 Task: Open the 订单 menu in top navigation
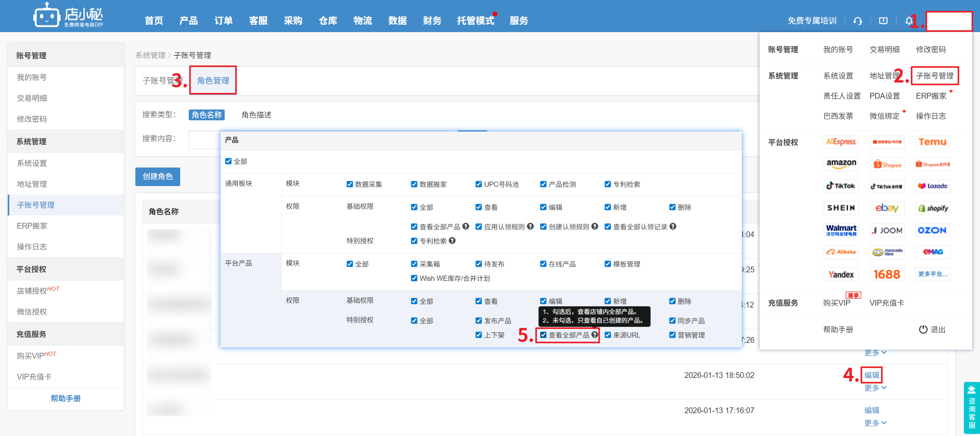point(224,21)
